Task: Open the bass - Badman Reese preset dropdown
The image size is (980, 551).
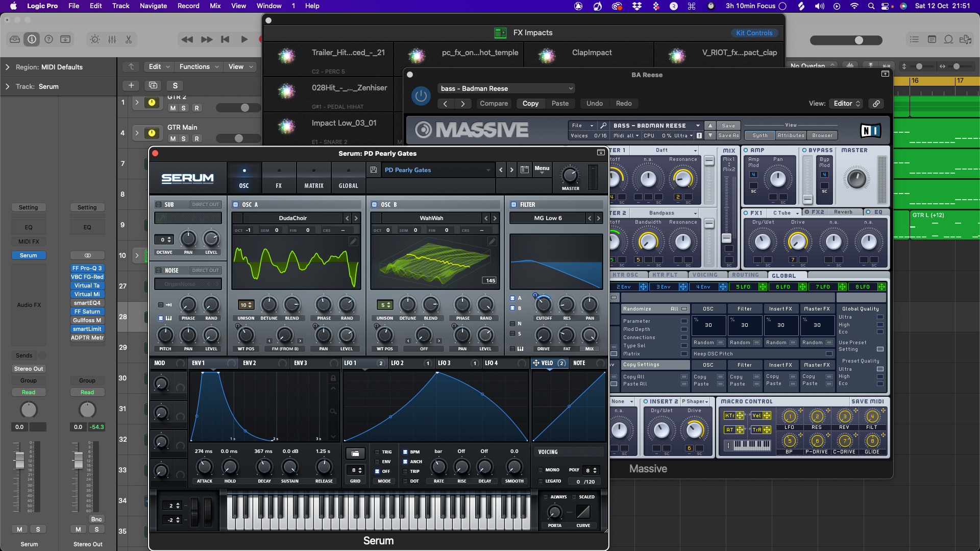Action: pyautogui.click(x=506, y=88)
